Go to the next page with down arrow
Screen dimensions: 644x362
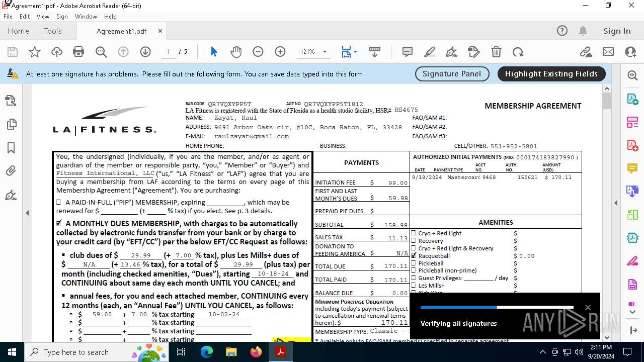pos(145,52)
